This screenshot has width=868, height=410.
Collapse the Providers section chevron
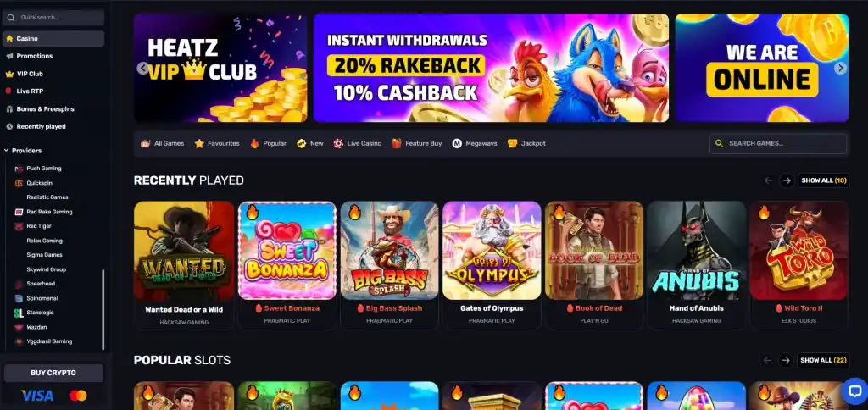coord(6,151)
